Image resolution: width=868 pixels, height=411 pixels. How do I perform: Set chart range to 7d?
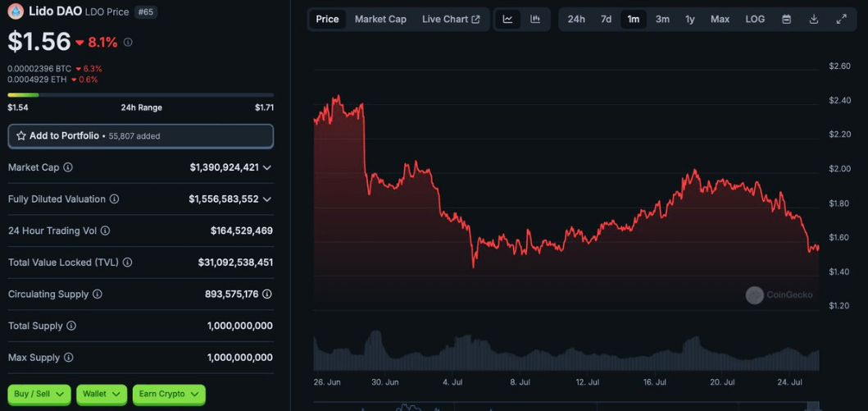point(607,20)
